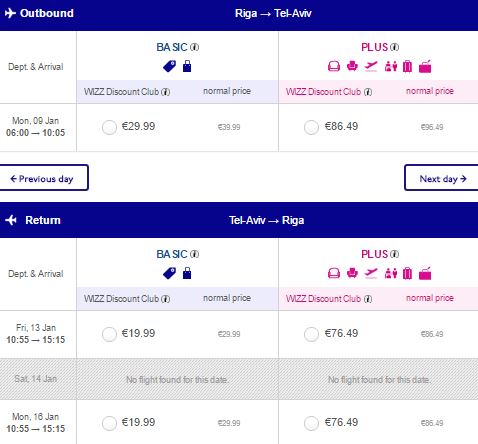This screenshot has width=478, height=444.
Task: Select the Fri 13 Jan €19.99 BASIC fare
Action: (x=109, y=334)
